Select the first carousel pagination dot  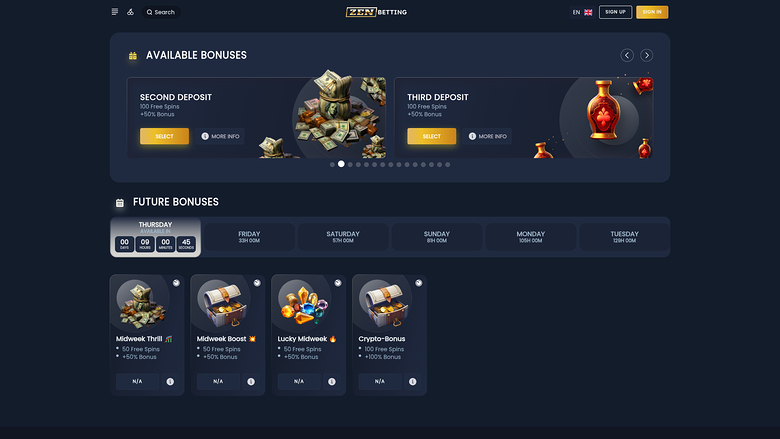(332, 165)
